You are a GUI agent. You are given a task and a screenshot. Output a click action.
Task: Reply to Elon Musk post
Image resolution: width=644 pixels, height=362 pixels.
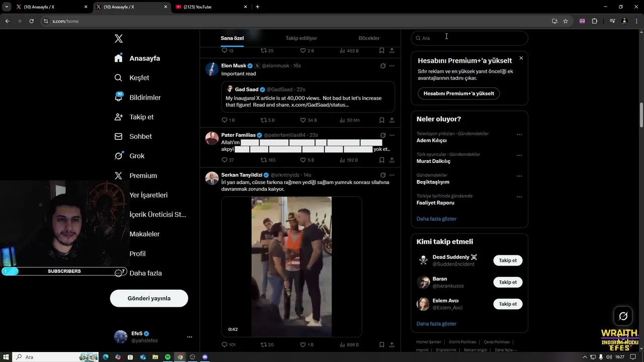pyautogui.click(x=228, y=120)
